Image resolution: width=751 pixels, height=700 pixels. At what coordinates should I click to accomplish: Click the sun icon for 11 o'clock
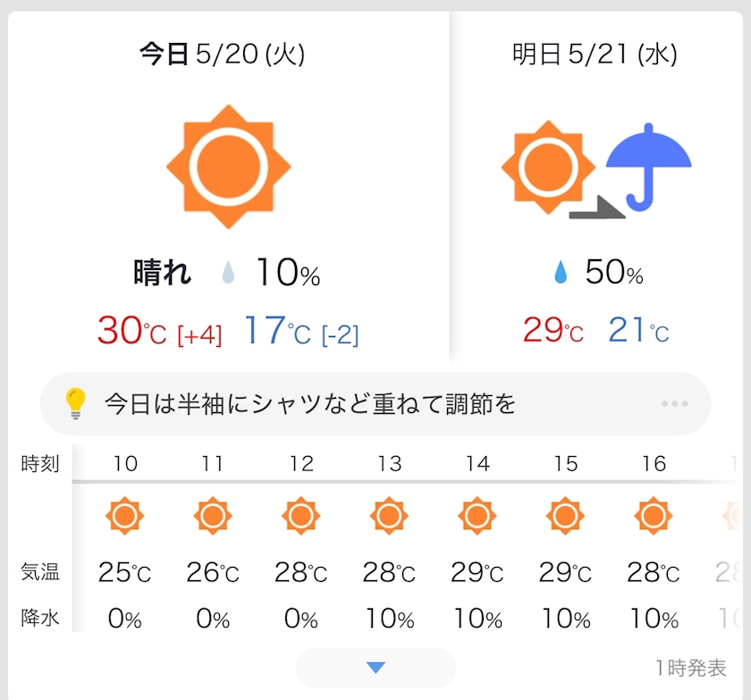point(213,516)
